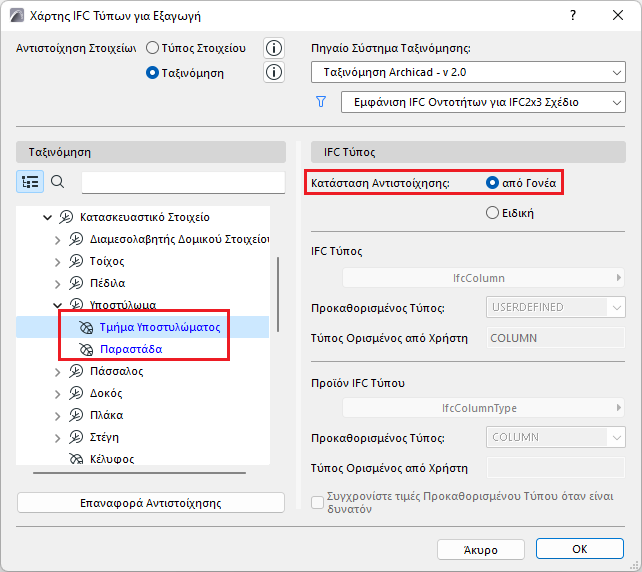Close the dialog with the X button
This screenshot has height=572, width=642.
pyautogui.click(x=617, y=16)
